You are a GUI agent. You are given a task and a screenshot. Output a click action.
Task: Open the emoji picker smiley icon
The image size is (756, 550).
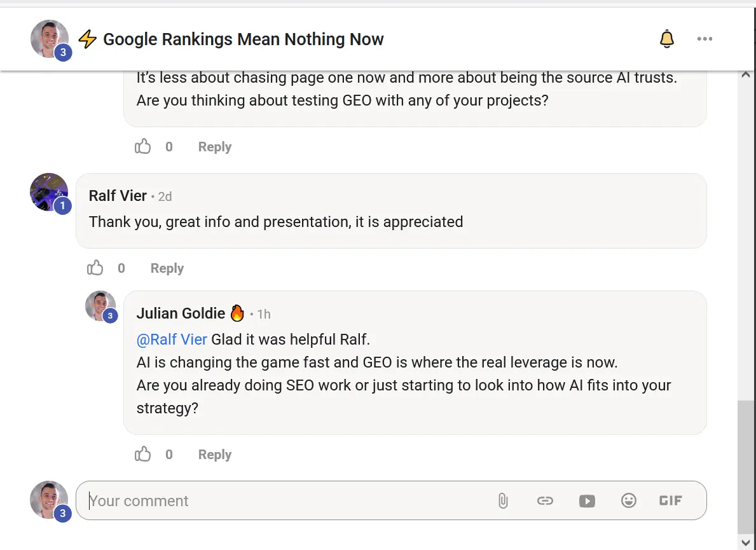[629, 501]
